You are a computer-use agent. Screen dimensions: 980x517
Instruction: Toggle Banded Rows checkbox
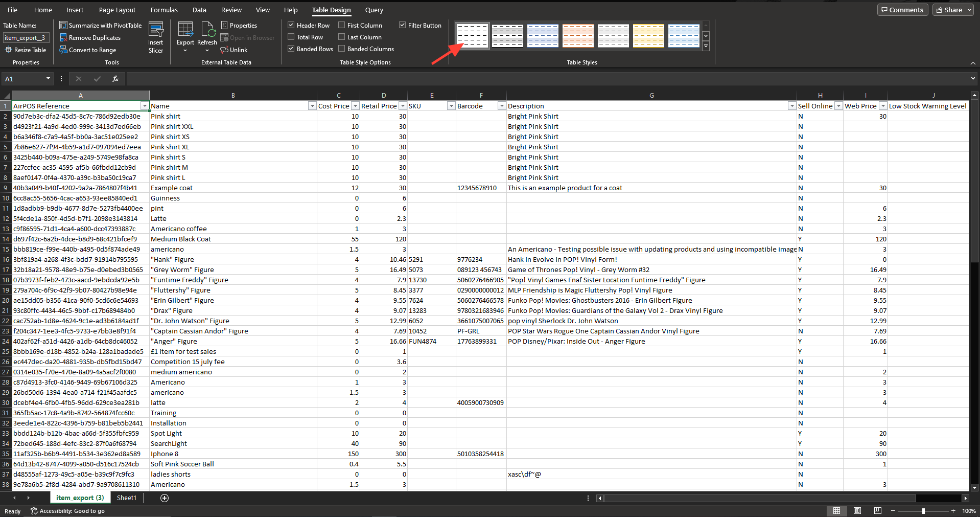point(291,49)
